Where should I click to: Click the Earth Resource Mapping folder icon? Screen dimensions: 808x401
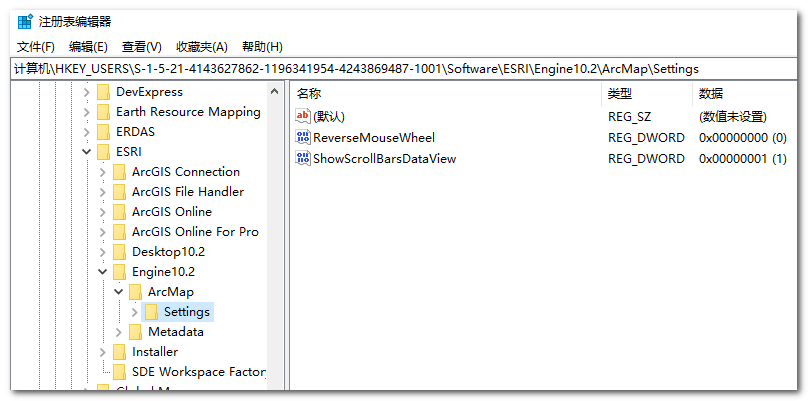point(104,112)
